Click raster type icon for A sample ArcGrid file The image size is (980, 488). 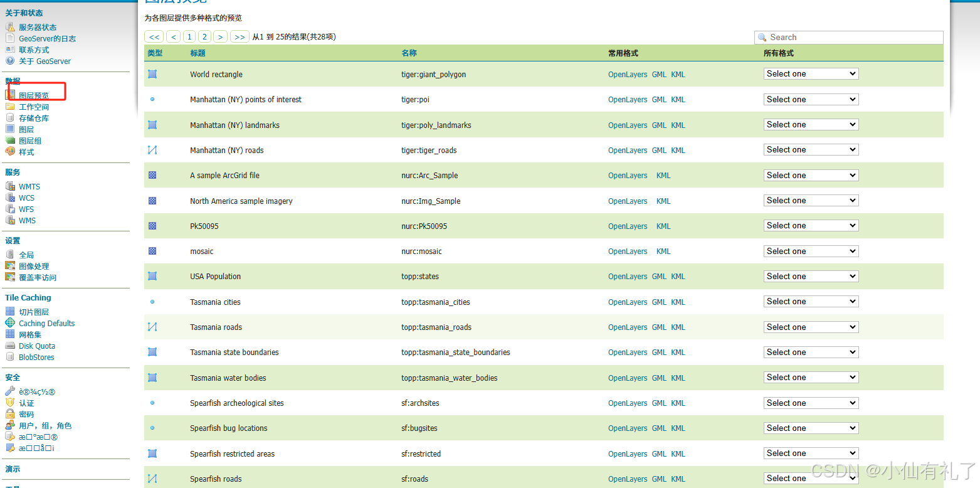pyautogui.click(x=152, y=175)
